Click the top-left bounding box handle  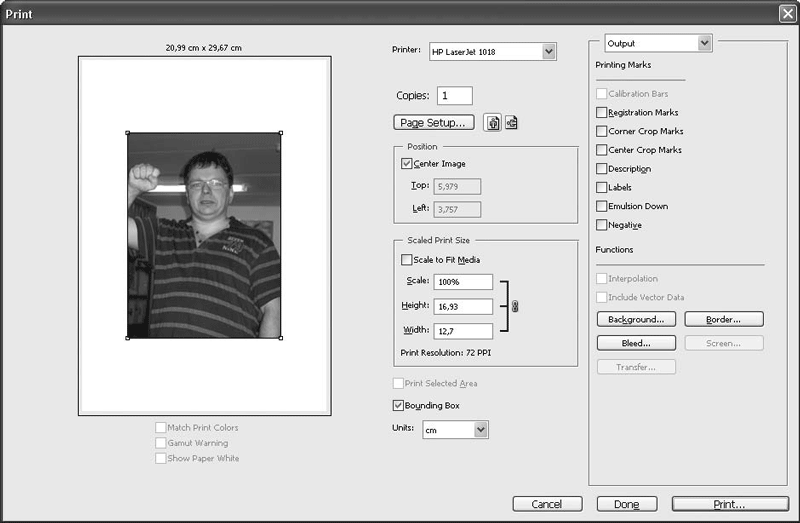click(127, 133)
